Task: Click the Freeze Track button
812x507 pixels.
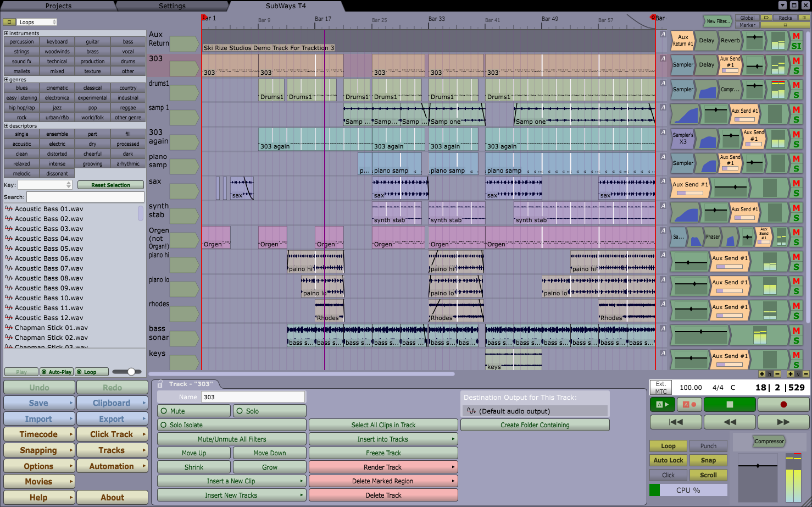Action: point(383,453)
